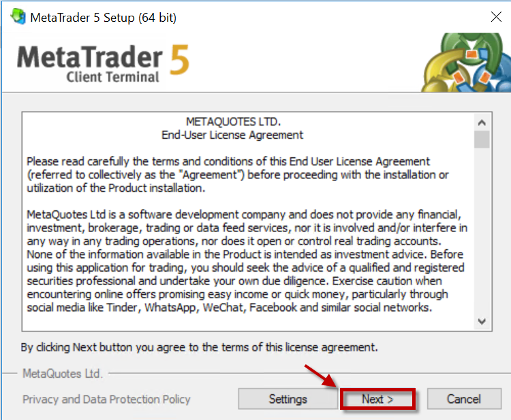The width and height of the screenshot is (511, 420).
Task: Open the Privacy and Data Protection Policy link
Action: [x=106, y=399]
